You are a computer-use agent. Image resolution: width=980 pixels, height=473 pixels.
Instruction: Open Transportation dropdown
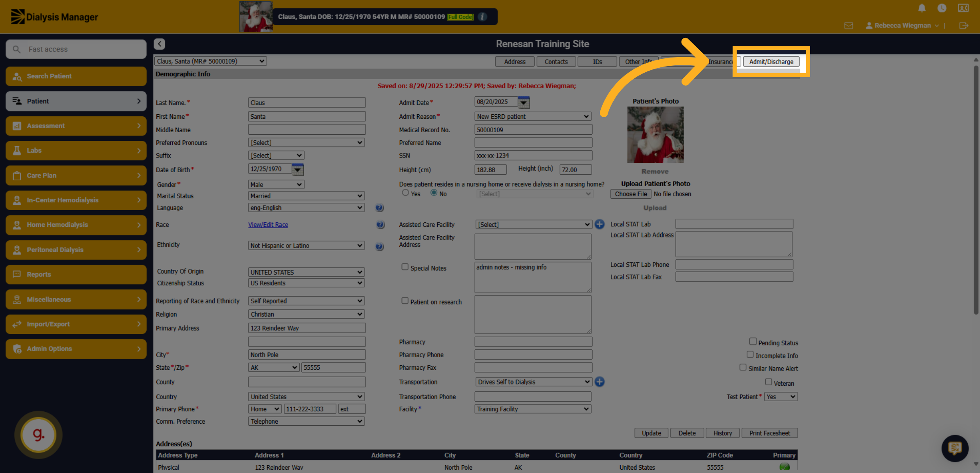coord(534,382)
